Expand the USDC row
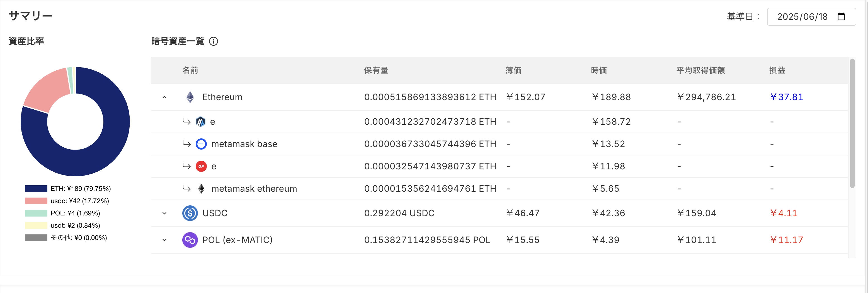The image size is (868, 293). click(164, 213)
